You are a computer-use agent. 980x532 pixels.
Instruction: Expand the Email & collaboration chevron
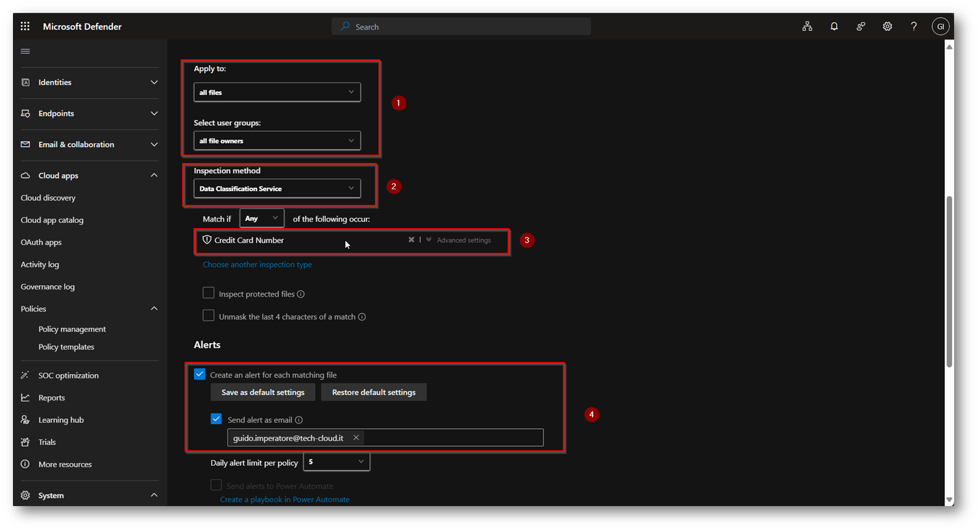154,144
